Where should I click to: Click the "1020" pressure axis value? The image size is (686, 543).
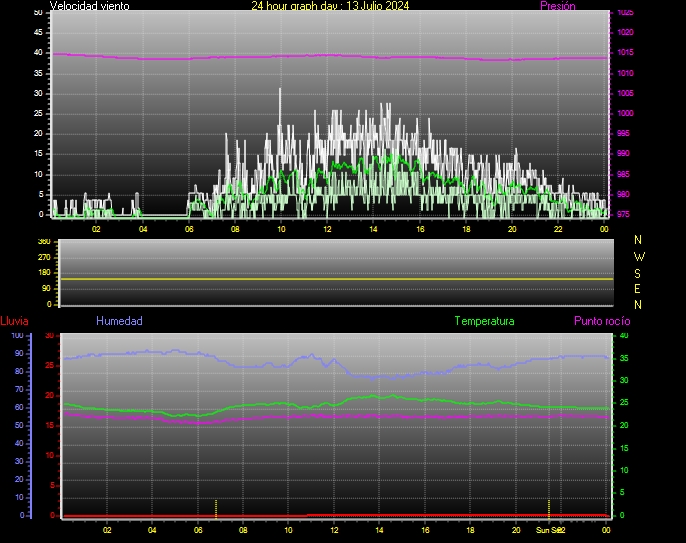click(x=625, y=32)
